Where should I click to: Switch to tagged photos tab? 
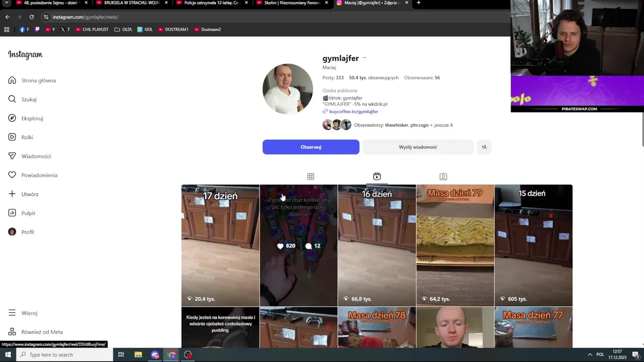coord(443,176)
